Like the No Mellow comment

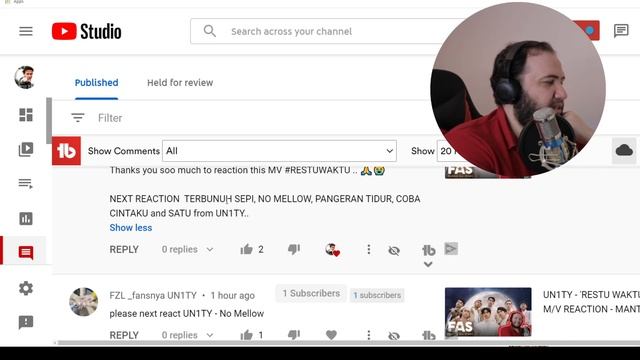pos(247,335)
